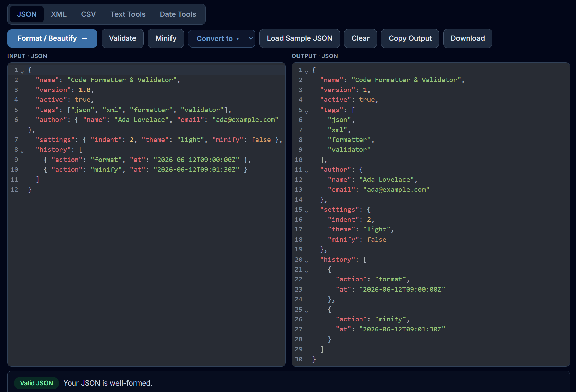Click "ada@example.com" in the input editor

[246, 120]
